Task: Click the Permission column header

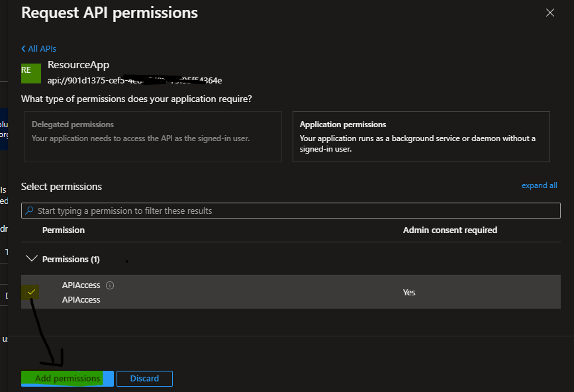Action: tap(64, 230)
